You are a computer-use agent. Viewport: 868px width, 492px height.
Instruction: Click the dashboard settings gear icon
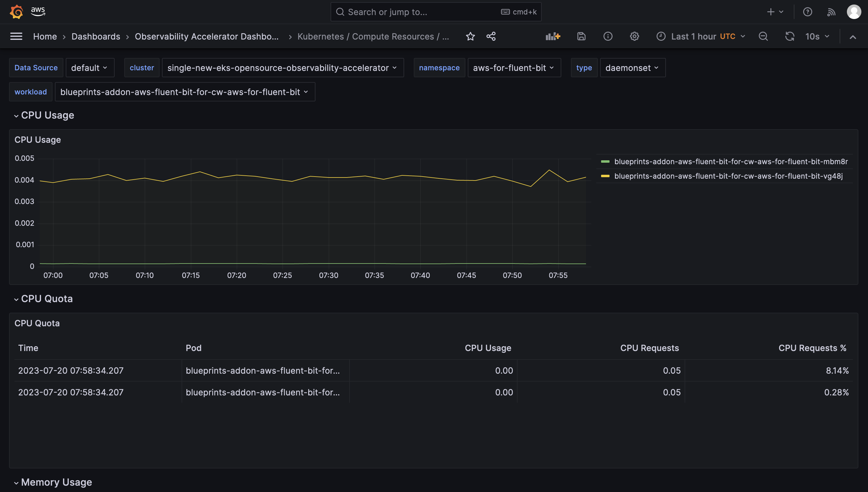pos(634,36)
